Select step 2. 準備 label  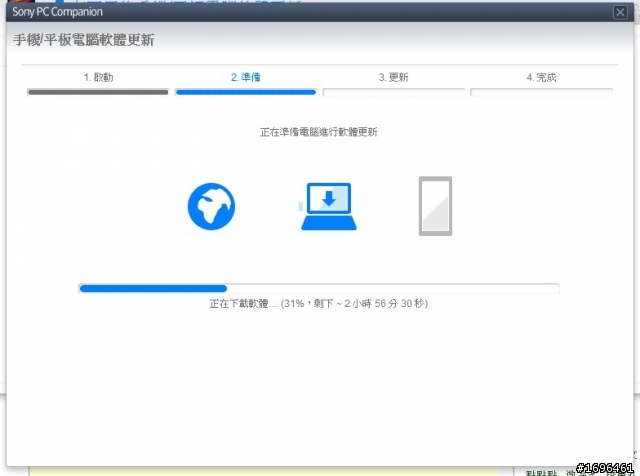(246, 77)
